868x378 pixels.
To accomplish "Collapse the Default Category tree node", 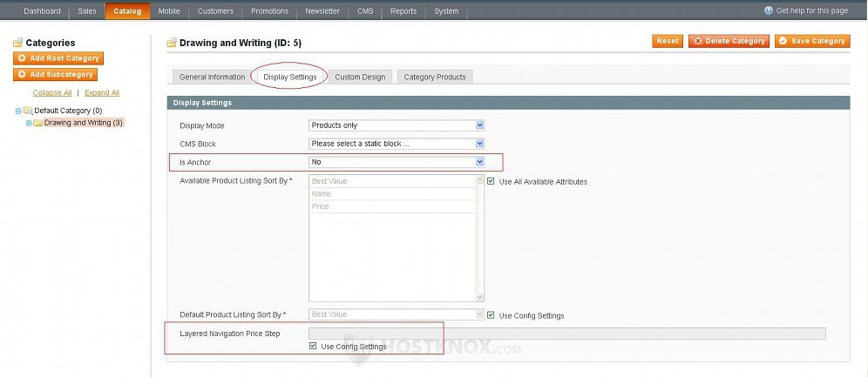I will (18, 111).
